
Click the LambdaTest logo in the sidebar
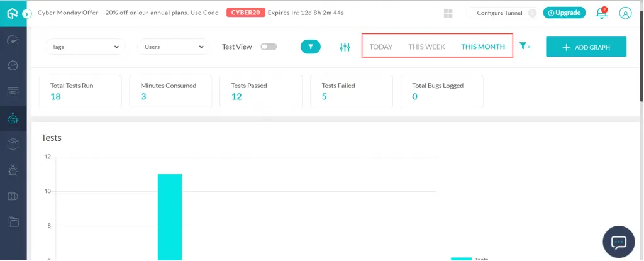point(11,13)
